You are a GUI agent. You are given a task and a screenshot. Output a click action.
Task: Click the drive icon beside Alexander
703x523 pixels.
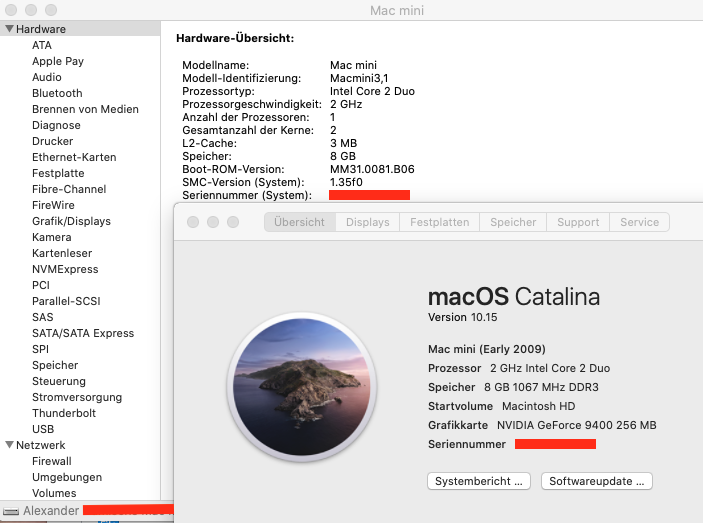pos(11,511)
